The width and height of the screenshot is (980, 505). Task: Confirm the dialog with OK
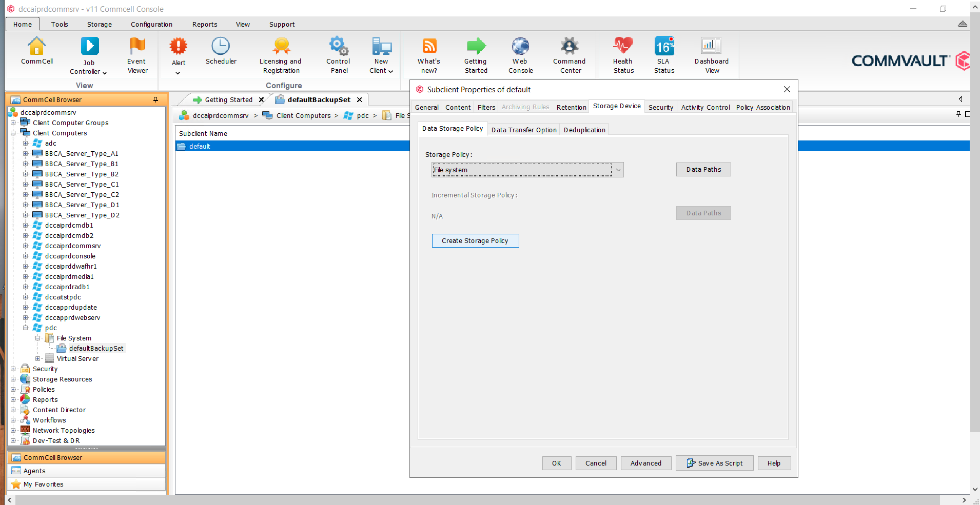point(557,463)
